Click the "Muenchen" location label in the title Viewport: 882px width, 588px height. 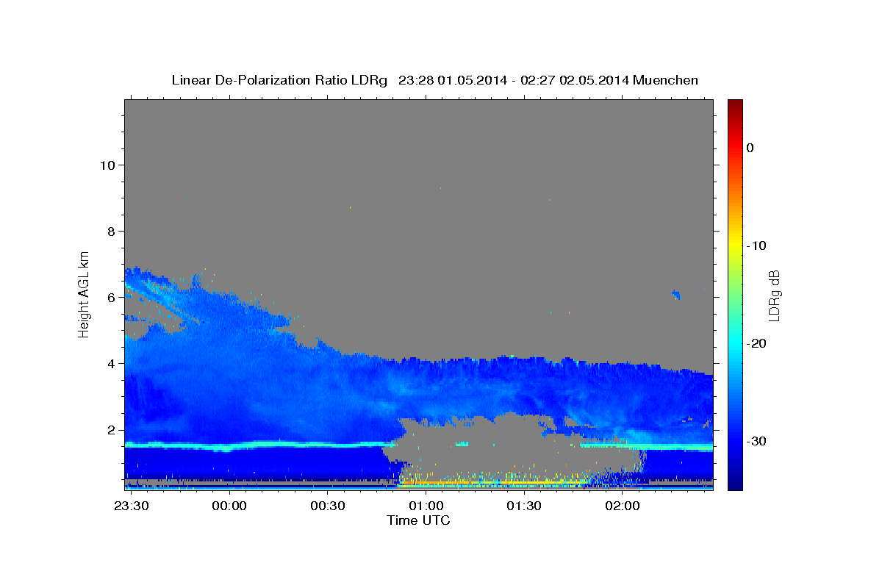click(667, 80)
